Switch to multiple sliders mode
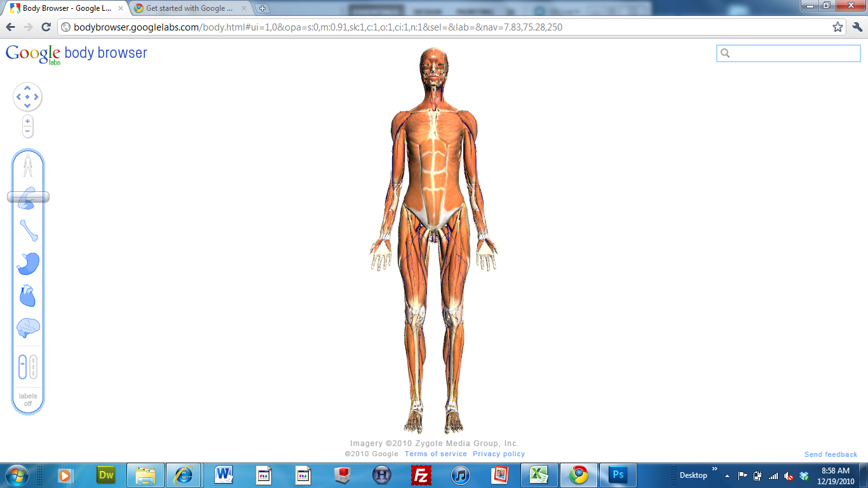 pos(34,367)
